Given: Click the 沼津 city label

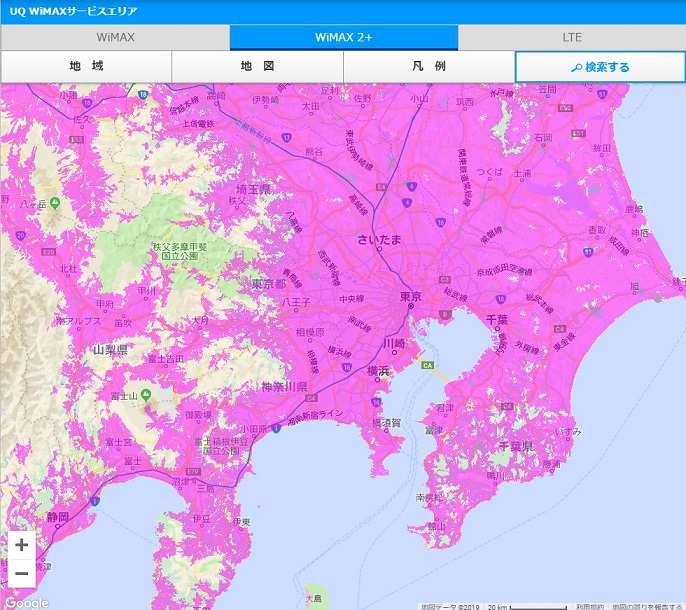Looking at the screenshot, I should click(x=180, y=482).
